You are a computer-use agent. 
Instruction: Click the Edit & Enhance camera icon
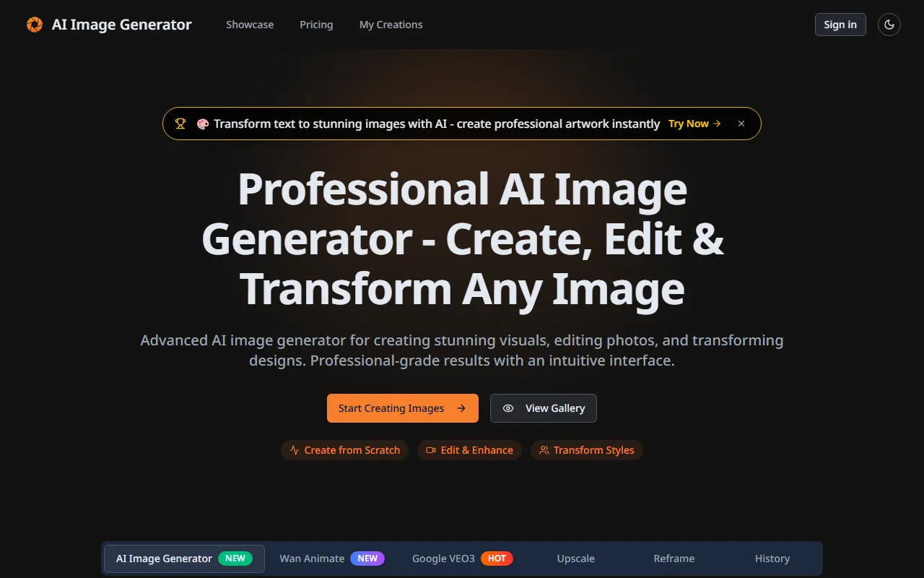pyautogui.click(x=431, y=450)
